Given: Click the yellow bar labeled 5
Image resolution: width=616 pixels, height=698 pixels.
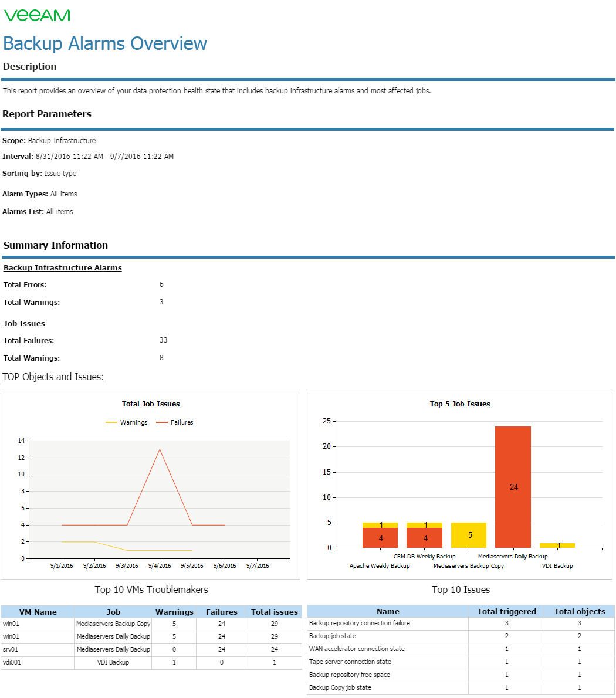Looking at the screenshot, I should point(469,535).
